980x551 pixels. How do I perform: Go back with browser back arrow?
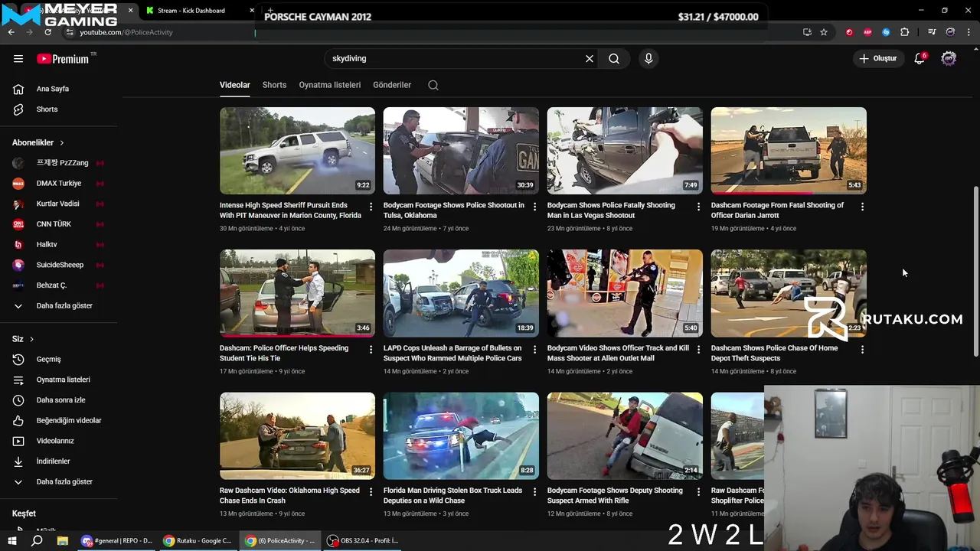pyautogui.click(x=11, y=32)
